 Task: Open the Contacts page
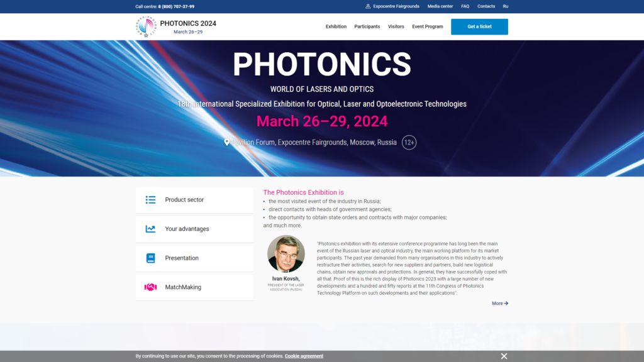pos(486,6)
